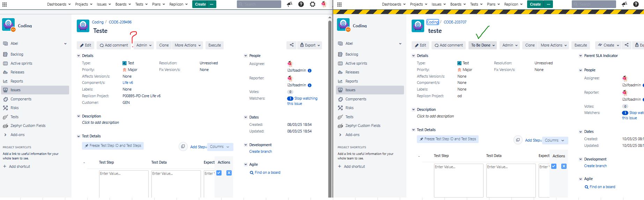
Task: Cancel test step with X icon, right window
Action: point(564,166)
